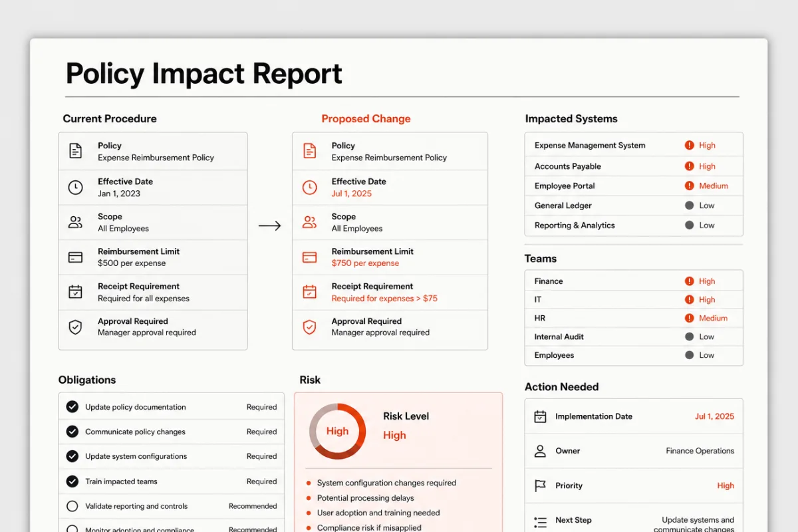Click the clock icon beside Jan 1, 2023
The image size is (798, 532).
pyautogui.click(x=76, y=188)
